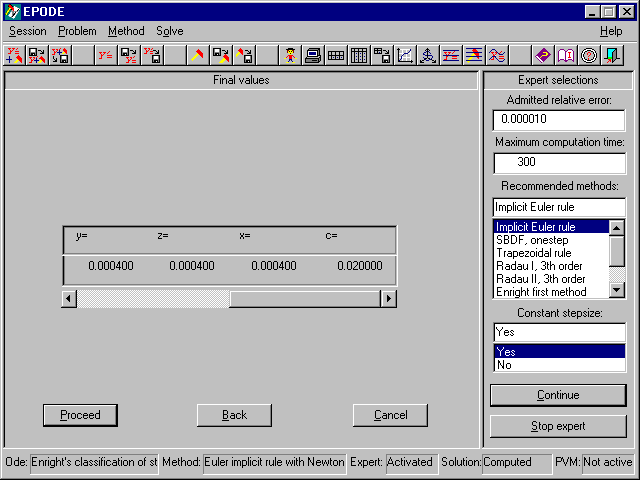The height and width of the screenshot is (480, 640).
Task: Click the hammer with blue lines icon
Action: pyautogui.click(x=473, y=55)
